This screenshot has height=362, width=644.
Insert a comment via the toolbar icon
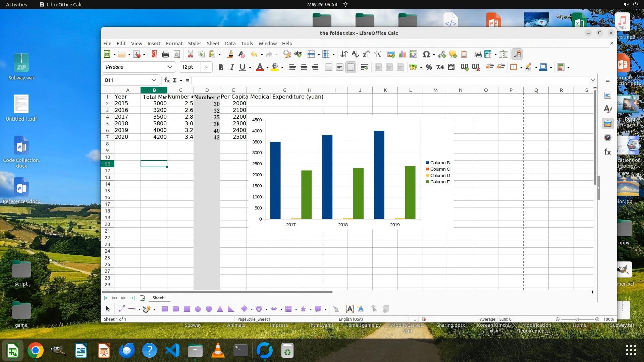pyautogui.click(x=453, y=54)
